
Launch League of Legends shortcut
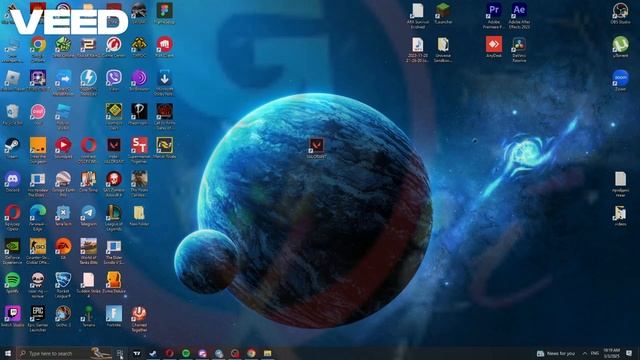pyautogui.click(x=114, y=213)
